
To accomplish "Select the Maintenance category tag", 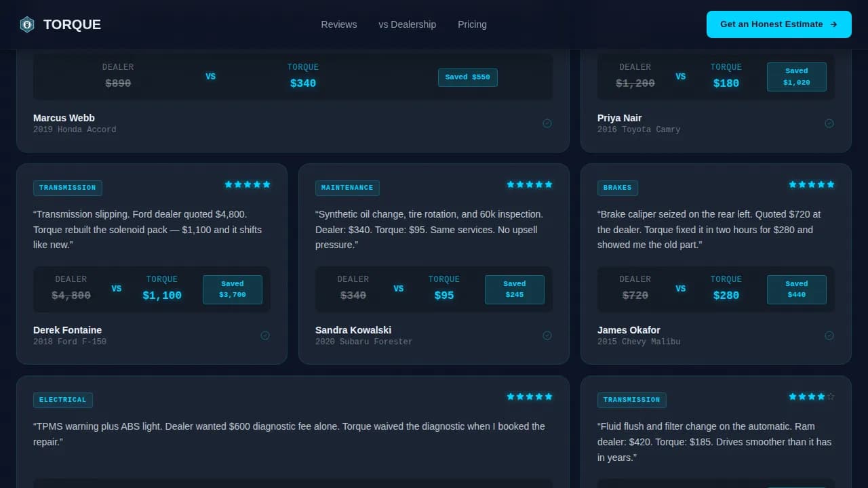I will coord(347,188).
